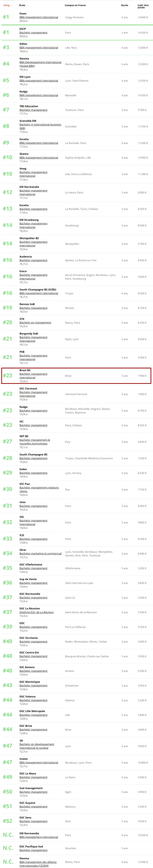Viewport: 153px width, 868px height.
Task: Open ICN Bachelor en management link
Action: pos(35,322)
